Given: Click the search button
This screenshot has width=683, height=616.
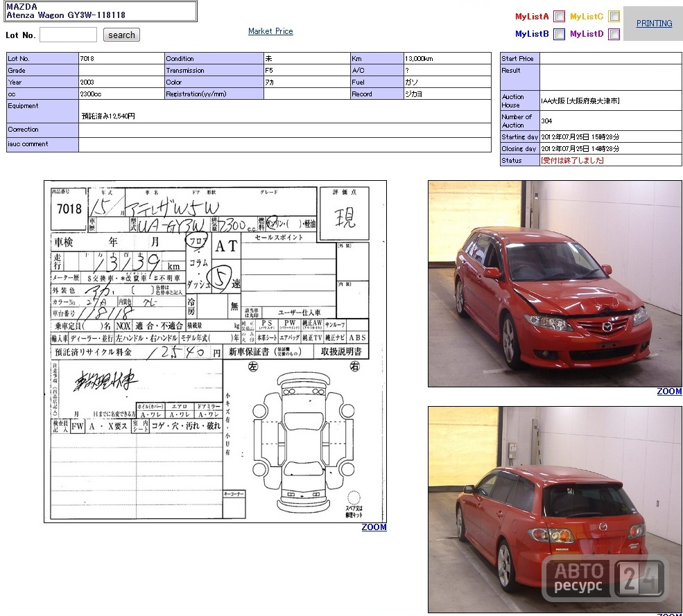Looking at the screenshot, I should pyautogui.click(x=121, y=35).
